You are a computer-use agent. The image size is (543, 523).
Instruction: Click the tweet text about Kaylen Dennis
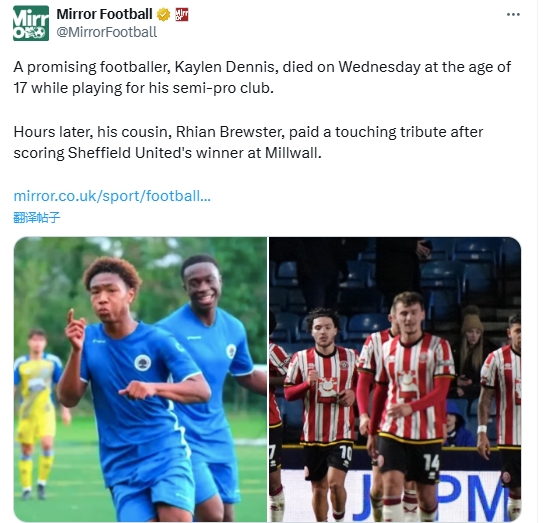[262, 77]
